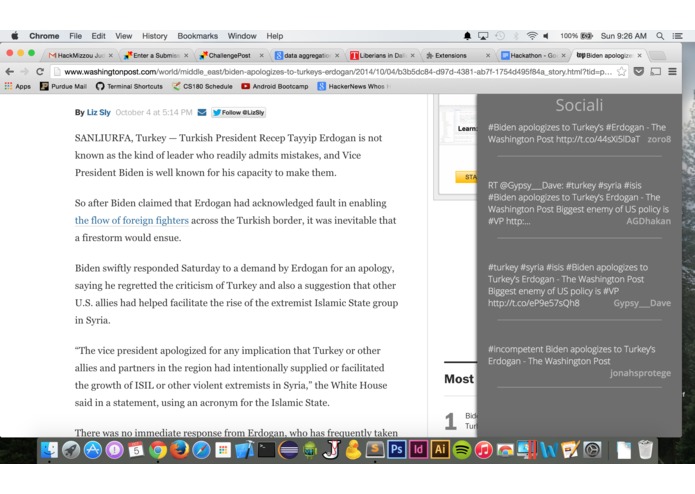Open 'the flow of foreign fighters' link
The width and height of the screenshot is (695, 494).
click(132, 220)
